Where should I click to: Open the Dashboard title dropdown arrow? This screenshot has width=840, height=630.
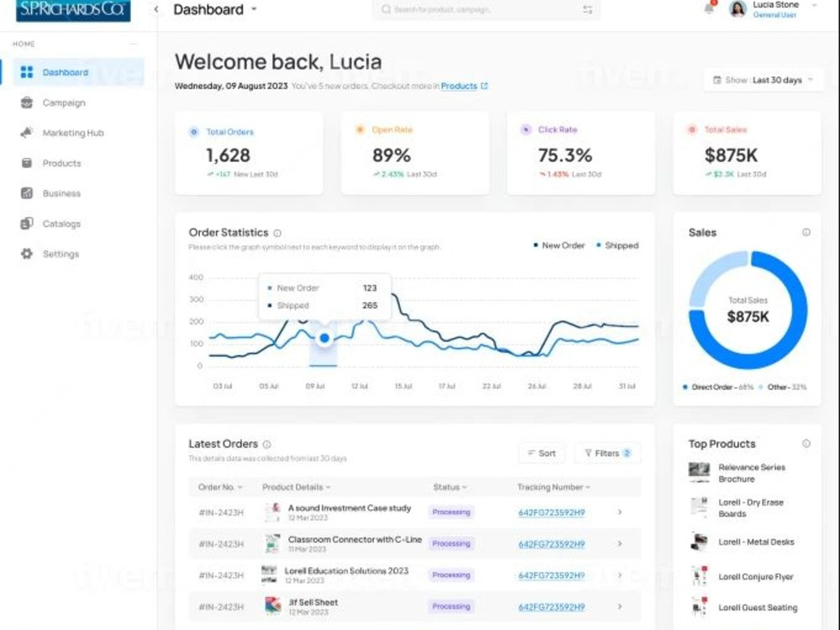pos(254,9)
